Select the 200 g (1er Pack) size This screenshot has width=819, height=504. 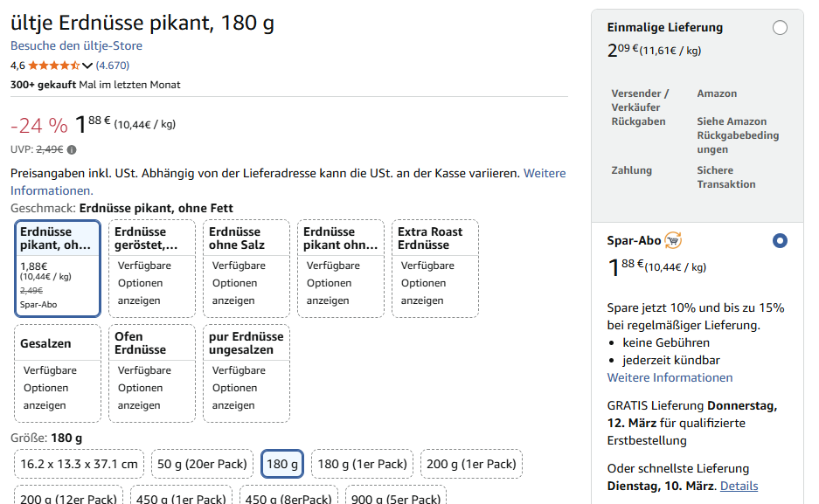471,465
